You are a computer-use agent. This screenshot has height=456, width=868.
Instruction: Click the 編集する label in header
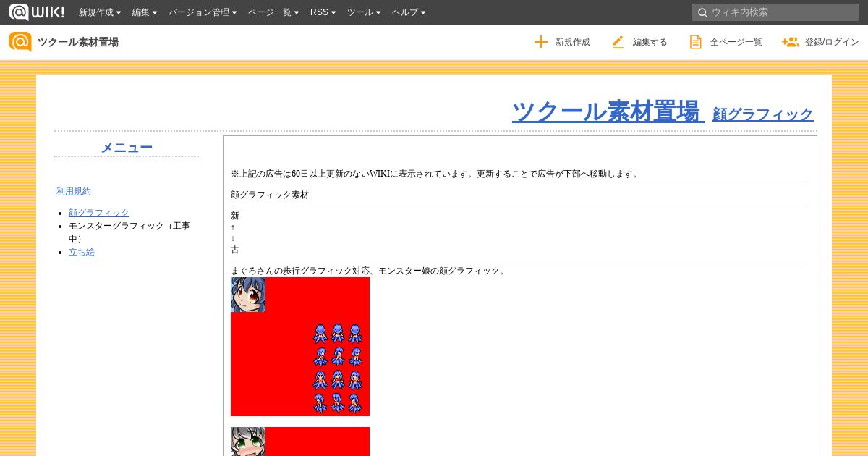click(x=650, y=42)
